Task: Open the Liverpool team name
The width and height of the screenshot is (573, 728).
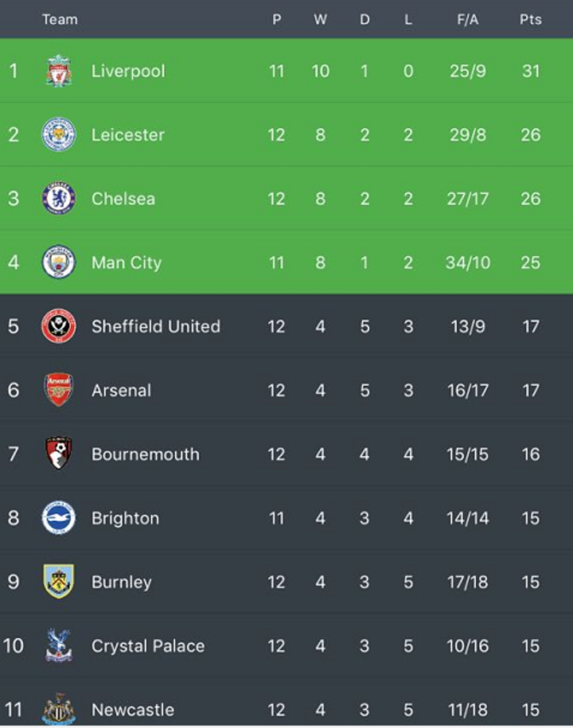Action: (x=128, y=71)
